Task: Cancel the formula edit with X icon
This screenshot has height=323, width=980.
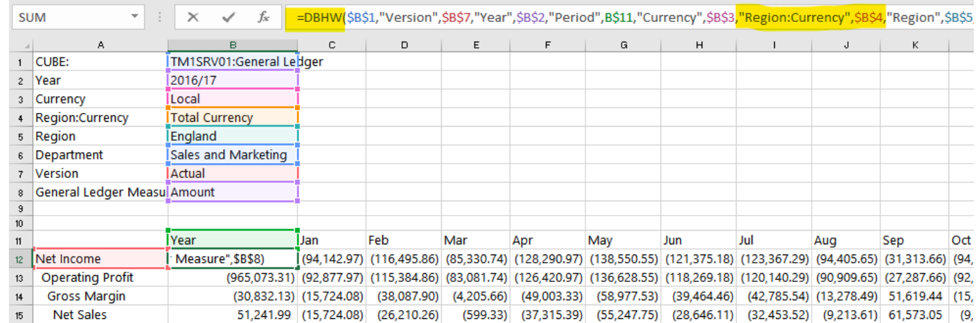Action: point(193,17)
